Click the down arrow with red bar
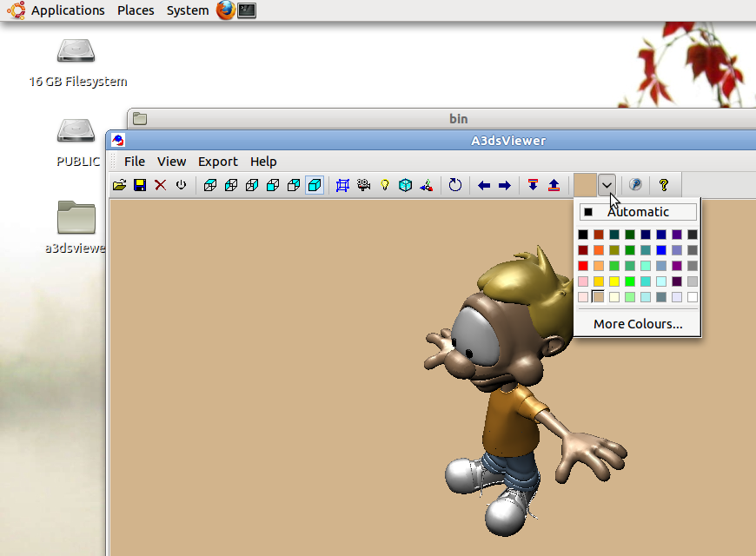Image resolution: width=756 pixels, height=556 pixels. [533, 185]
